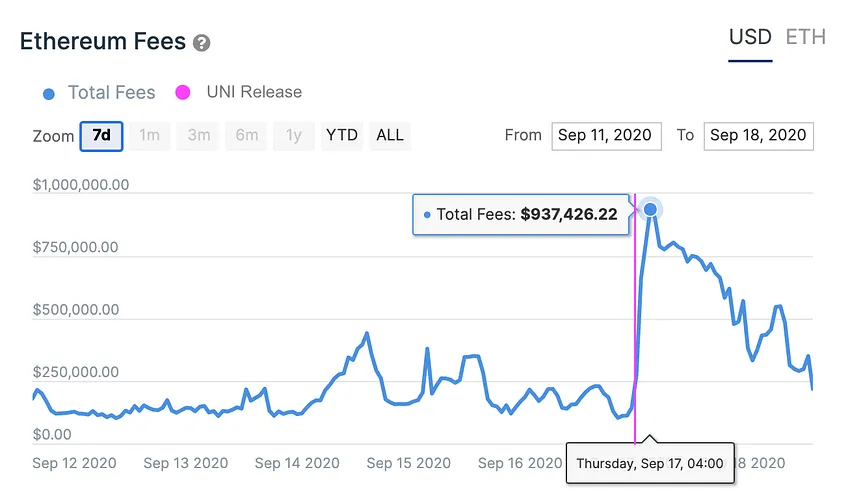Open the From date field
The height and width of the screenshot is (498, 848).
[x=606, y=136]
